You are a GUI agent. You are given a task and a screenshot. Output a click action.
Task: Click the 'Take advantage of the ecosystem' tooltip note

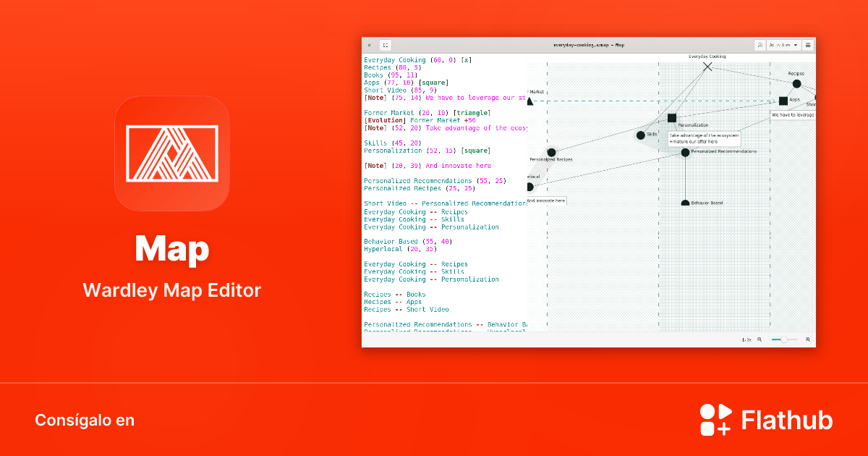click(705, 137)
